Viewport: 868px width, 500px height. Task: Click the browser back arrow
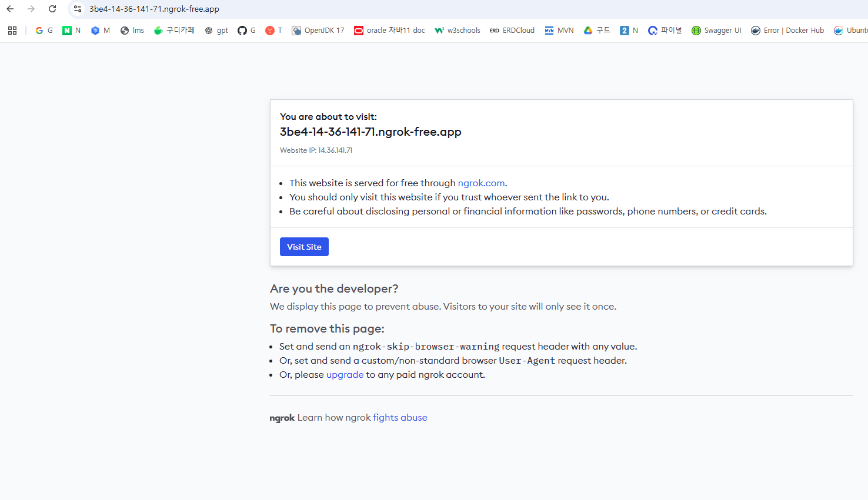pyautogui.click(x=10, y=9)
